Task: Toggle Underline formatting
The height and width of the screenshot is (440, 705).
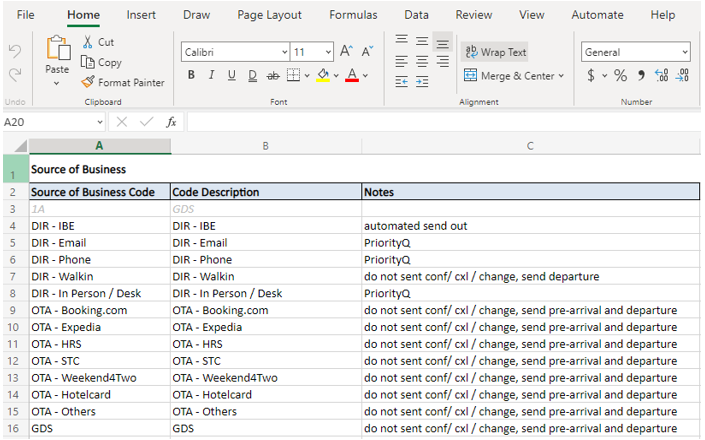Action: [x=232, y=75]
